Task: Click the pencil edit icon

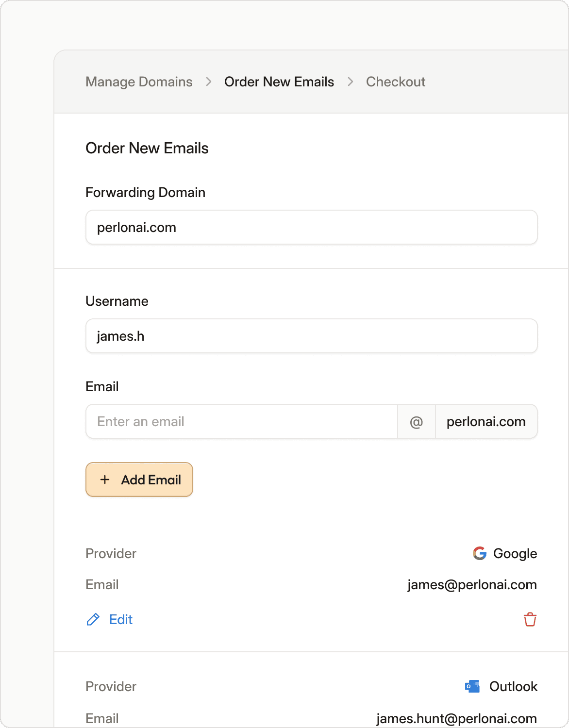Action: click(x=93, y=620)
